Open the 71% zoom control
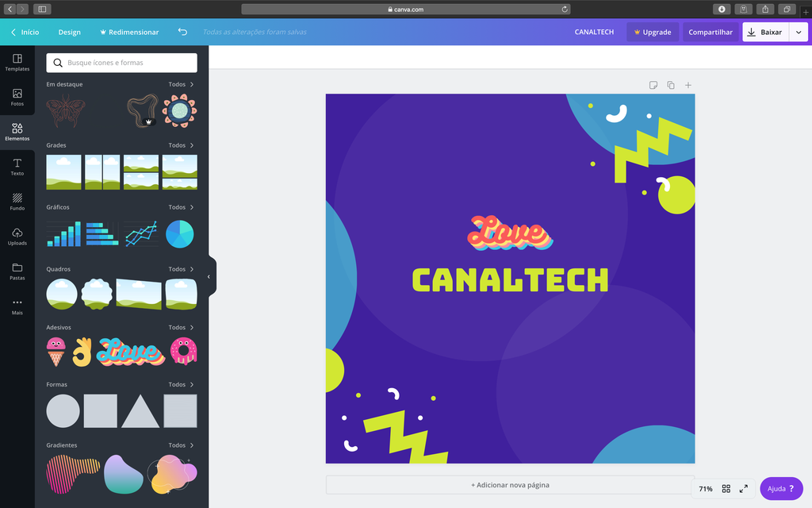The width and height of the screenshot is (812, 508). pos(705,489)
